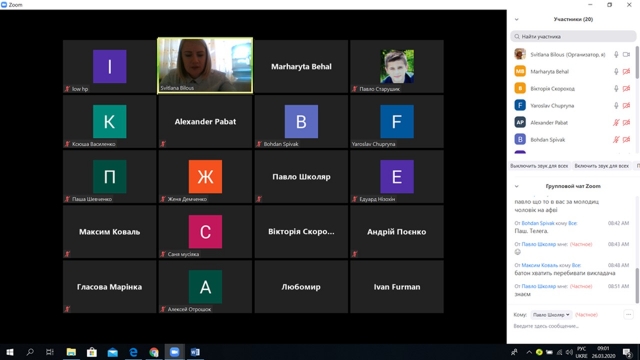Toggle microphone icon for Svitlana Bilous

pyautogui.click(x=616, y=54)
